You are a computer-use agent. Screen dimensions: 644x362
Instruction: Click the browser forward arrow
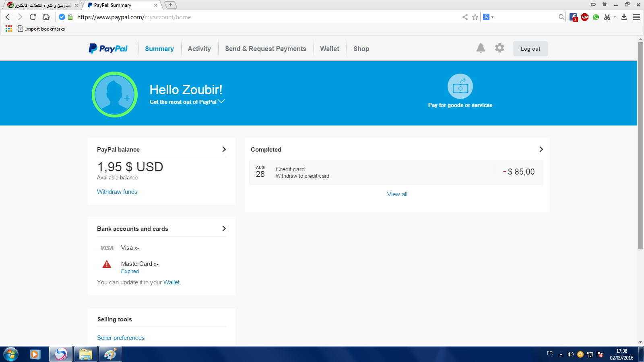[x=20, y=17]
